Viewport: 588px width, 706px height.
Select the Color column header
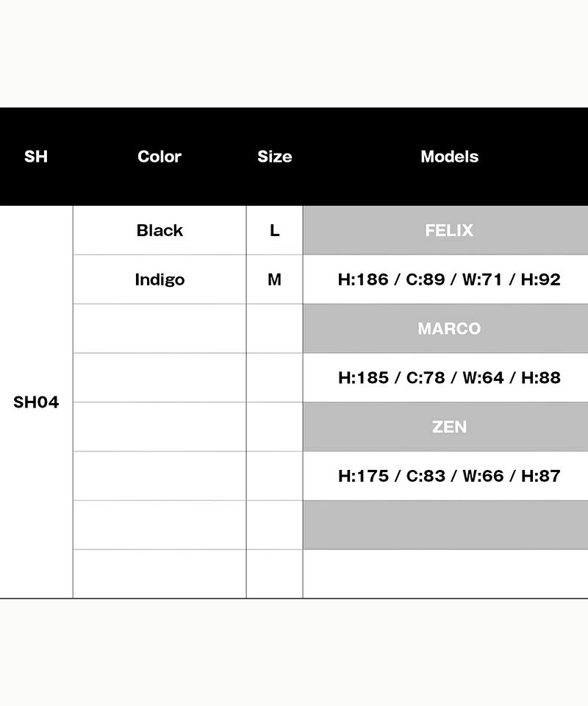[159, 157]
